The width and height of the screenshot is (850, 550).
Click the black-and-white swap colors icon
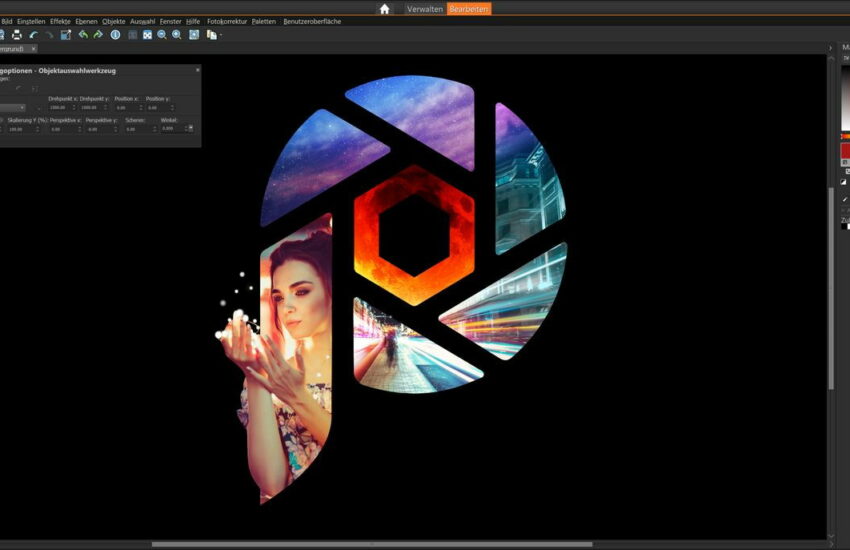(843, 182)
